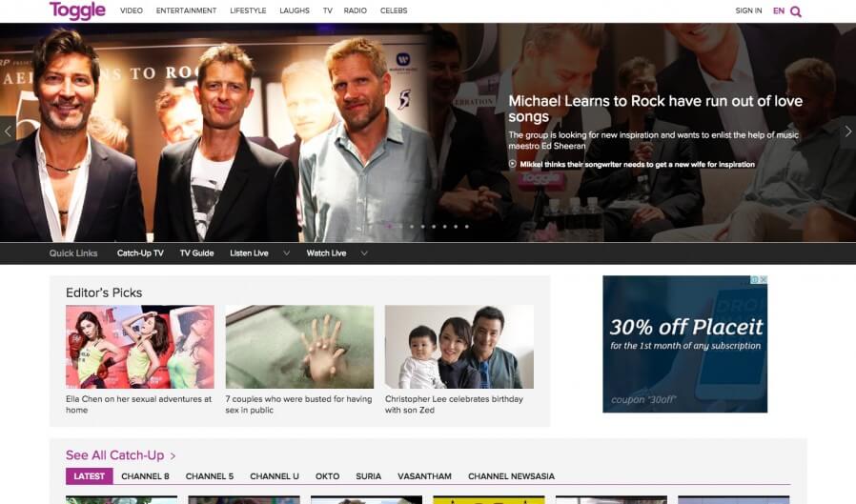Click the Quick Links label
Viewport: 856px width, 504px height.
point(73,253)
